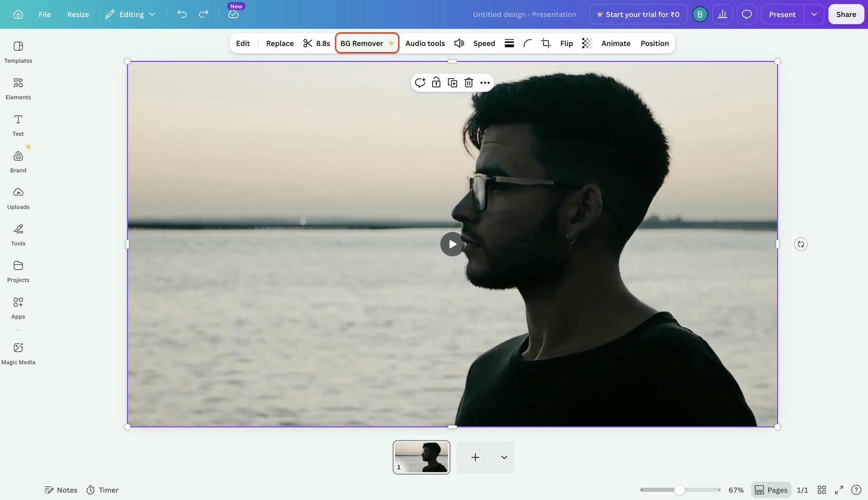This screenshot has height=500, width=868.
Task: Open the Timer
Action: (103, 490)
